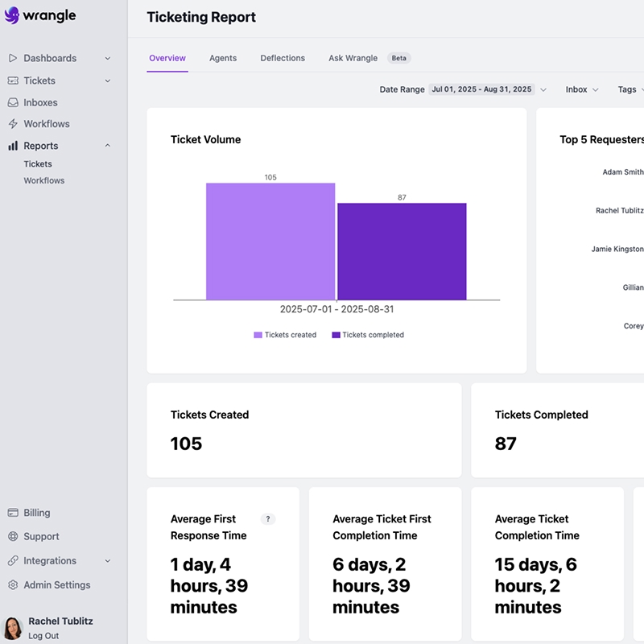Click the Integrations link icon
This screenshot has width=644, height=644.
13,561
